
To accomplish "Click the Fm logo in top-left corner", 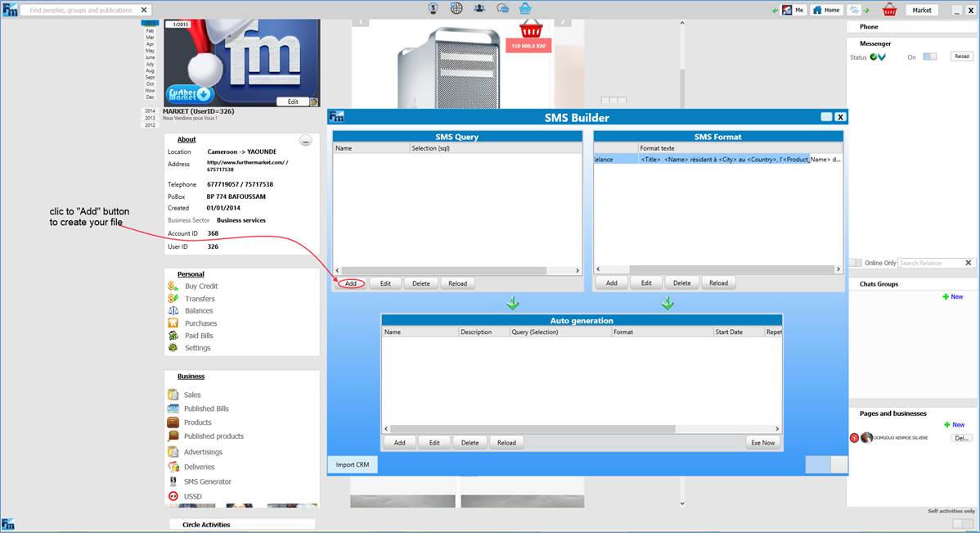I will click(9, 9).
